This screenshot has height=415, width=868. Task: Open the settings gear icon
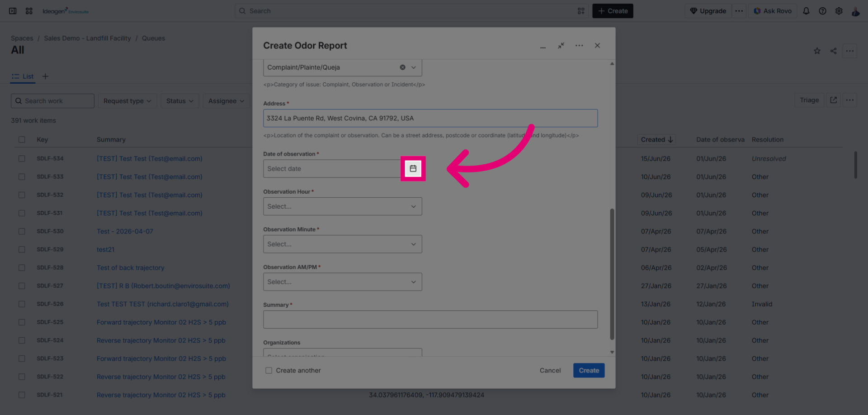[839, 11]
